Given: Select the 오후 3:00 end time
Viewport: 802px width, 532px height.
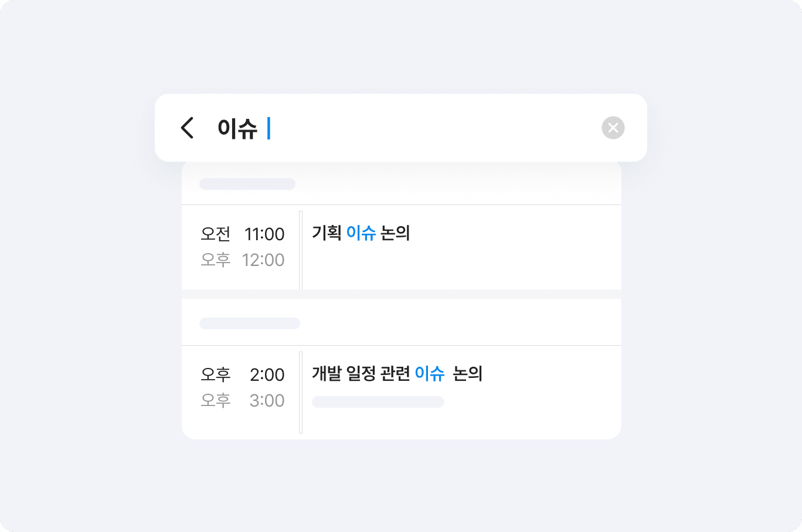Looking at the screenshot, I should [243, 400].
